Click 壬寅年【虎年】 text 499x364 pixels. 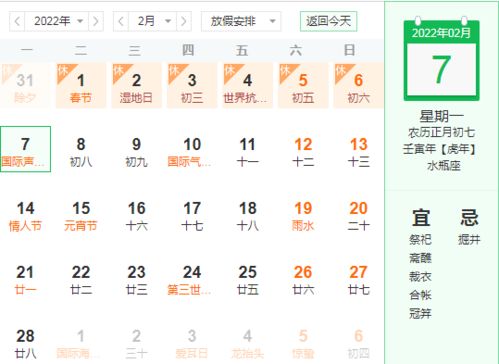[441, 149]
